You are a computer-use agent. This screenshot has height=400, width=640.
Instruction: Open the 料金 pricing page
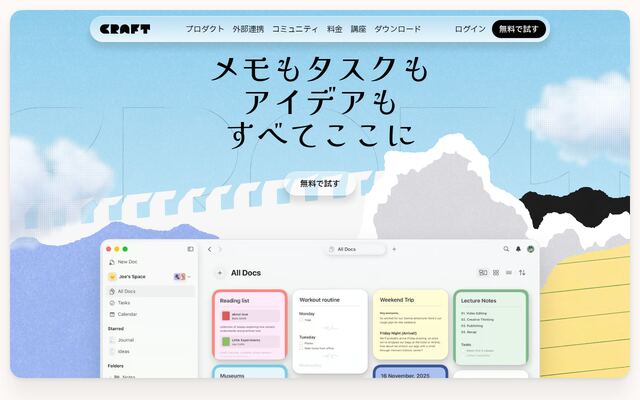tap(334, 29)
